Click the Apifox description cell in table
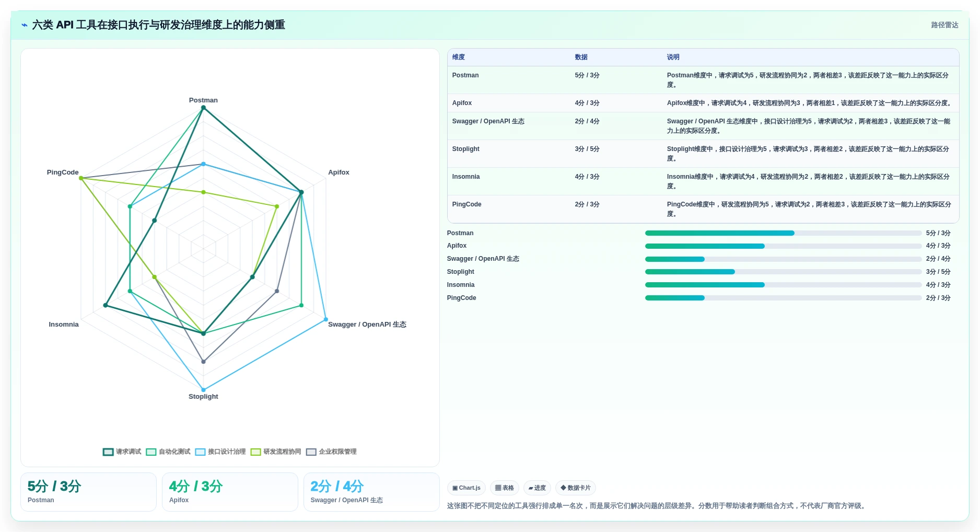Image resolution: width=980 pixels, height=532 pixels. point(810,103)
